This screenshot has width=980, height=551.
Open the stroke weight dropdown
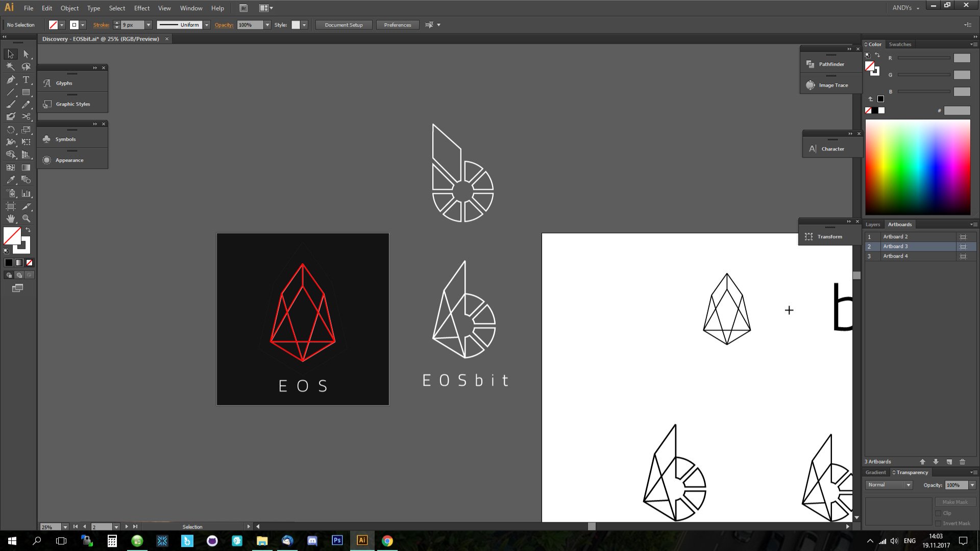(x=149, y=25)
